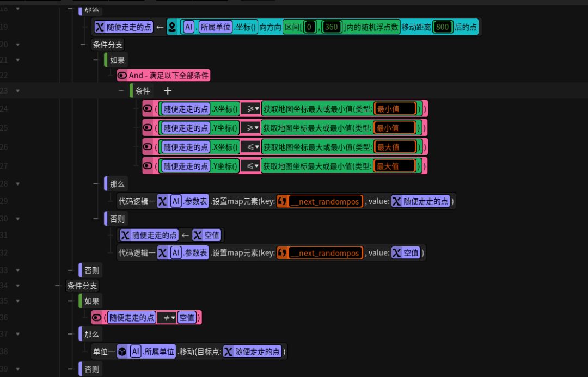Open ≤ operator dropdown on line 26
Image resolution: width=588 pixels, height=377 pixels.
point(250,147)
